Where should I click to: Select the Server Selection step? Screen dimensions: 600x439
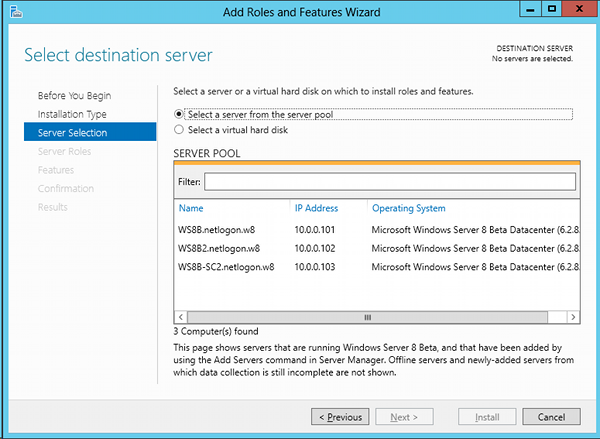[90, 132]
